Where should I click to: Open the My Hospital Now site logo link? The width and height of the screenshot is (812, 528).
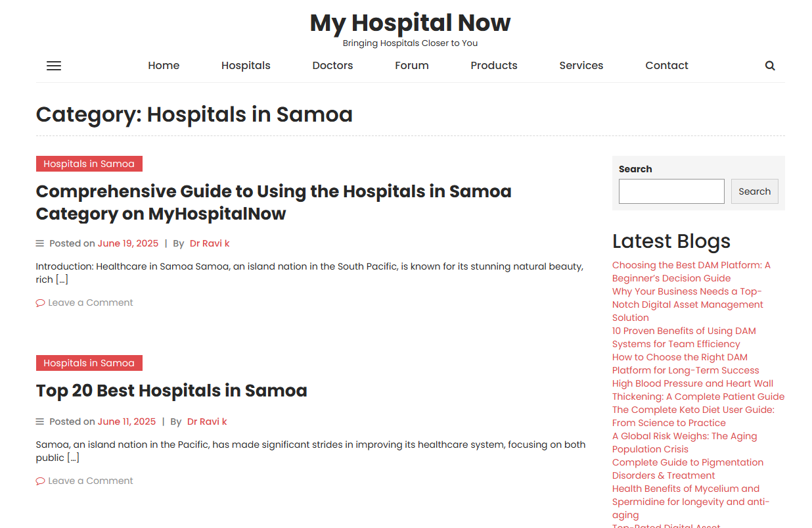click(x=410, y=23)
